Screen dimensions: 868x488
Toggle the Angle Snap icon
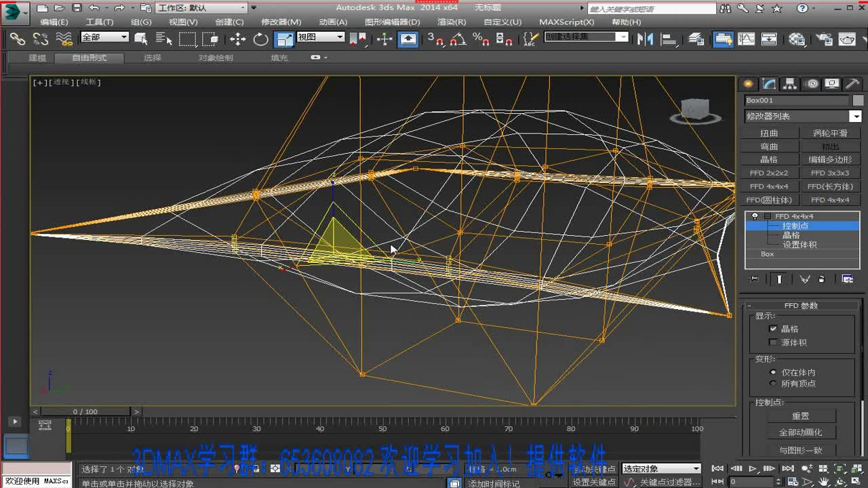(x=458, y=39)
